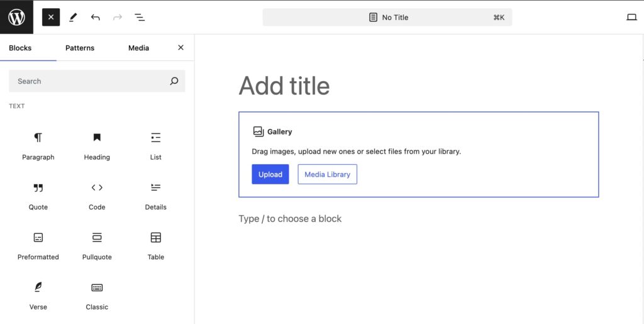Screen dimensions: 644x324
Task: Insert a Heading block
Action: [97, 146]
